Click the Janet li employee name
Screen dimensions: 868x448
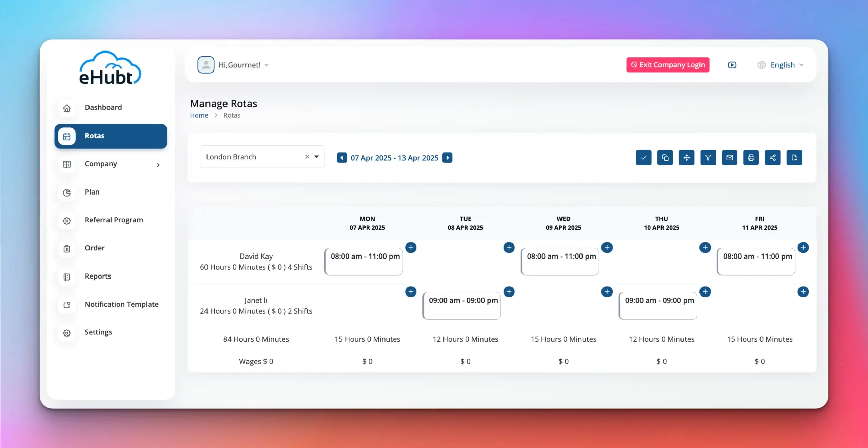(x=256, y=300)
